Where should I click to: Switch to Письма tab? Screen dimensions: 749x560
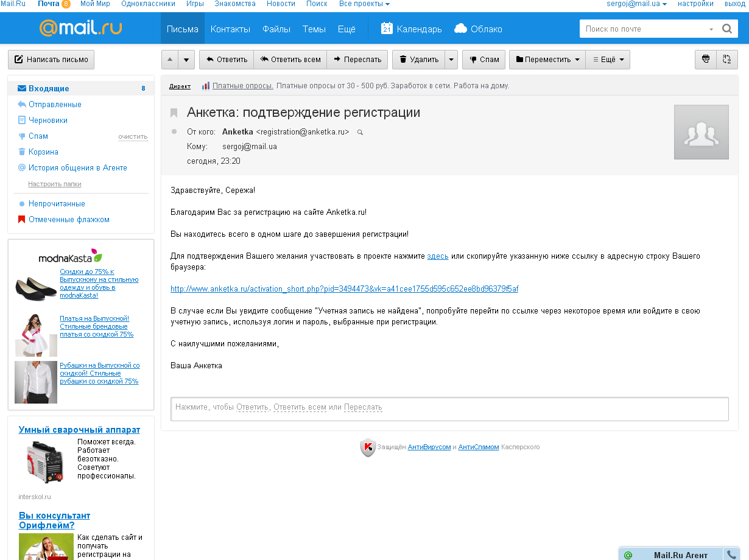[x=183, y=29]
